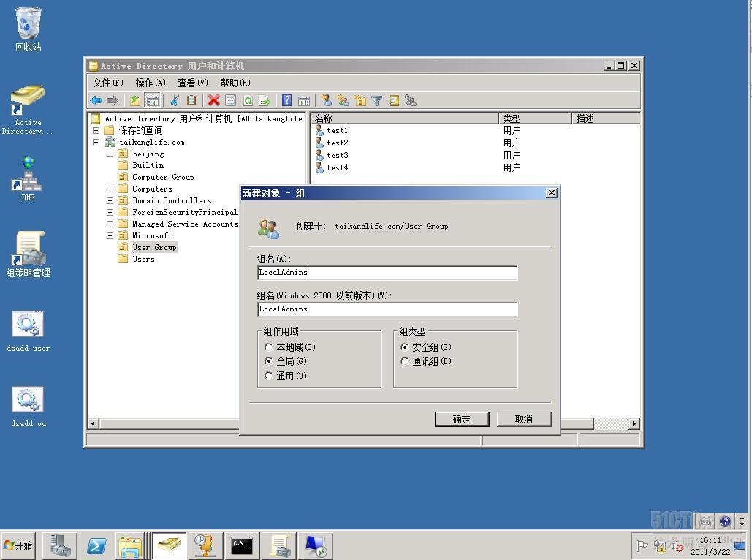The width and height of the screenshot is (752, 560).
Task: Open the Action menu
Action: pyautogui.click(x=151, y=83)
